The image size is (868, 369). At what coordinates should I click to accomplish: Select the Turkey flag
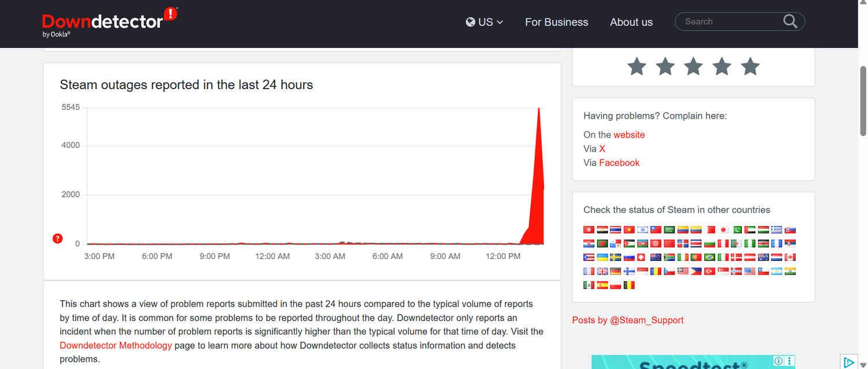[x=709, y=271]
